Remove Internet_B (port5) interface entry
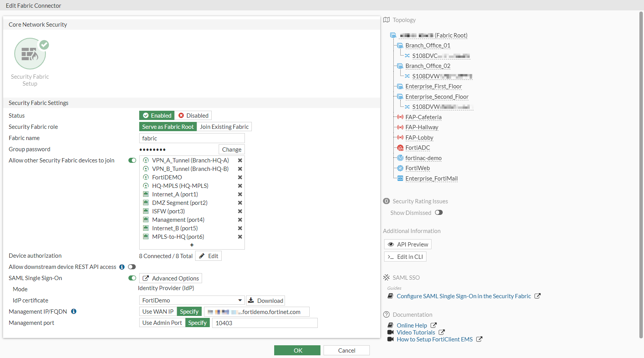 pos(240,228)
